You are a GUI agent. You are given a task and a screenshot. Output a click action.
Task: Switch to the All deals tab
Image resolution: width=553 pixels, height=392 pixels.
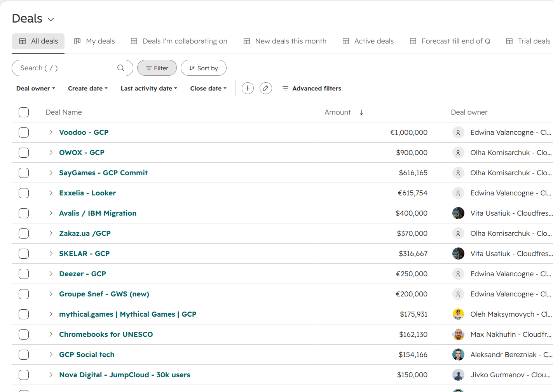click(x=38, y=41)
